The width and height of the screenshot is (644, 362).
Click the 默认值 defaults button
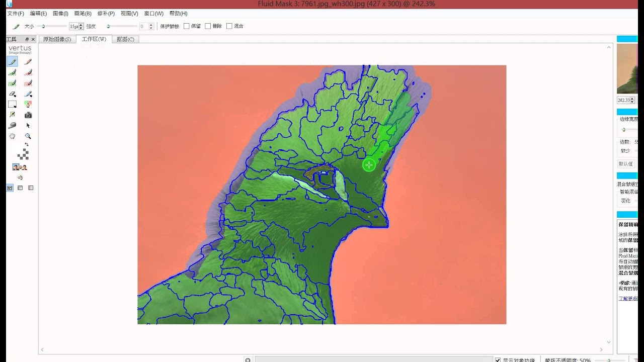coord(626,164)
